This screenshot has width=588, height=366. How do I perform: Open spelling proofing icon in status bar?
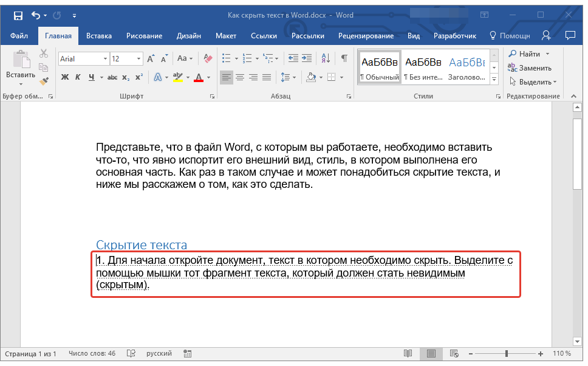(131, 354)
